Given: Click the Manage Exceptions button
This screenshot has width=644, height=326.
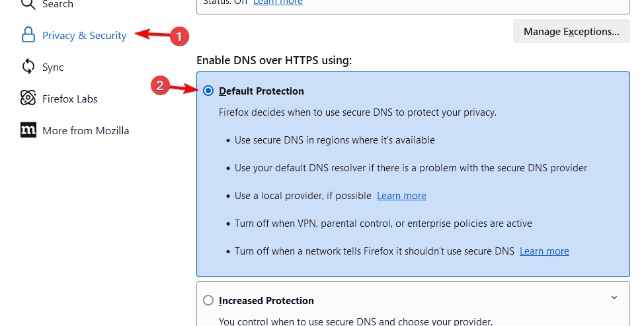Looking at the screenshot, I should pyautogui.click(x=571, y=31).
